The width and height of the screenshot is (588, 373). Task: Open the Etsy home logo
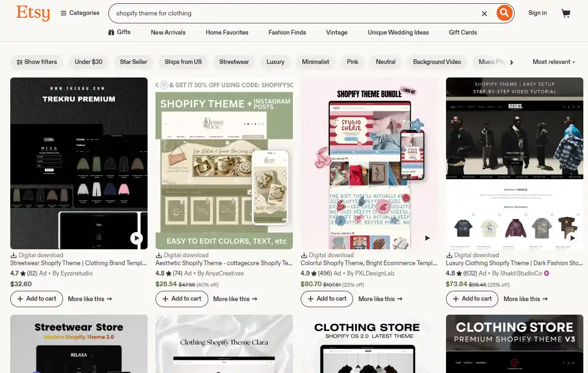[33, 13]
